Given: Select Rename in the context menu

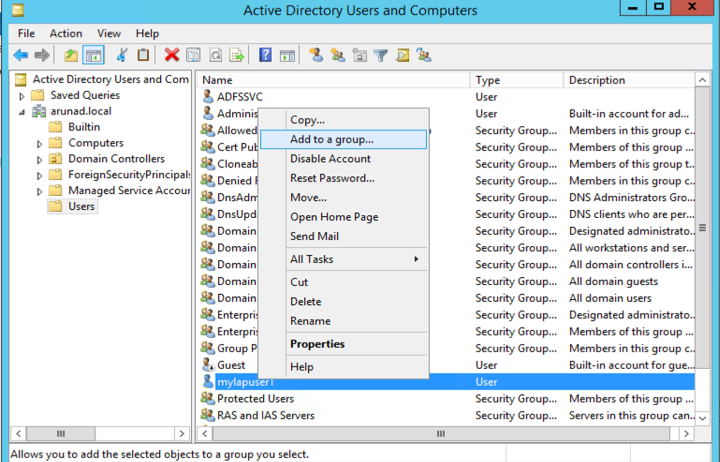Looking at the screenshot, I should (343, 321).
